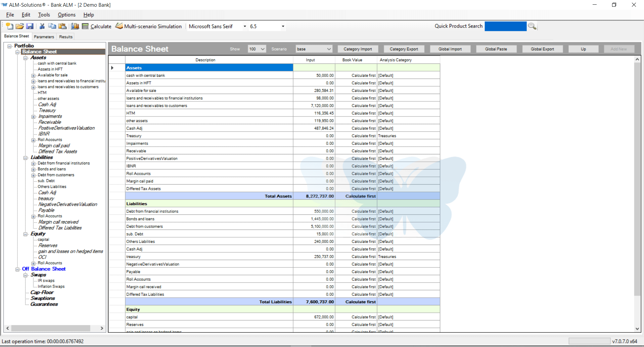Click the bar chart toolbar icon
Image resolution: width=644 pixels, height=347 pixels.
point(75,26)
